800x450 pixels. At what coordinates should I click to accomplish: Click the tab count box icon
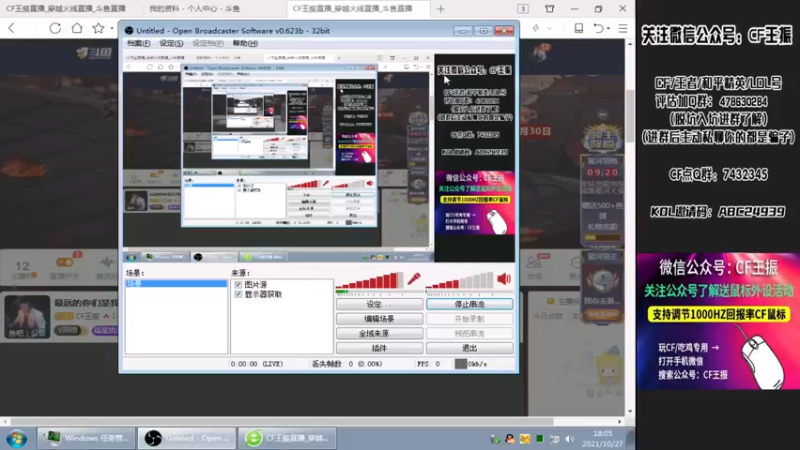(523, 9)
